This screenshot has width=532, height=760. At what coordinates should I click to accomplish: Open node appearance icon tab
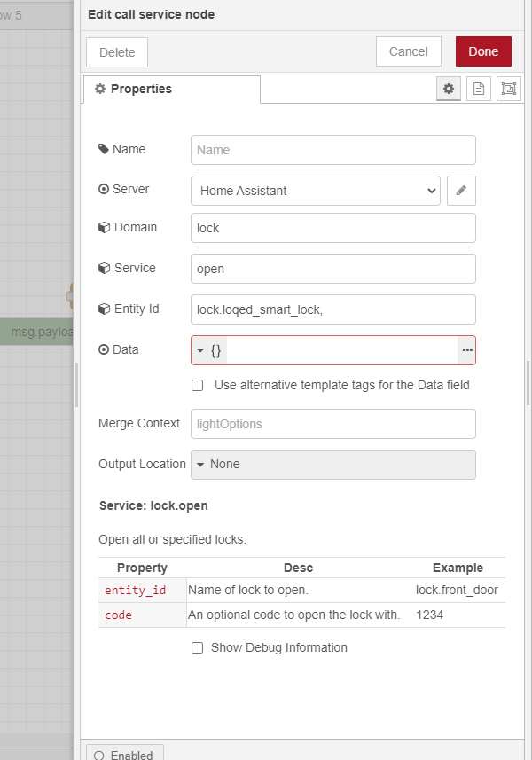coord(508,89)
